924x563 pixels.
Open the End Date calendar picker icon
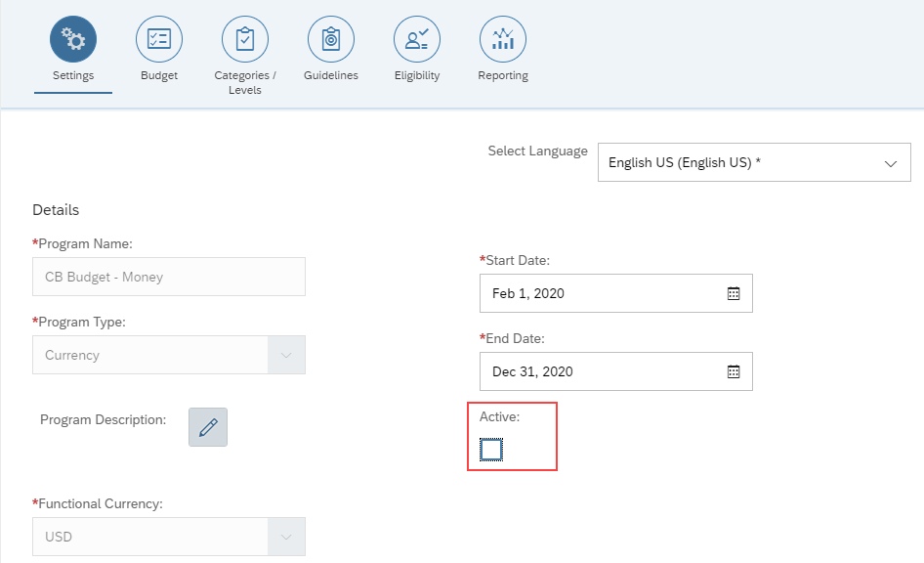734,372
